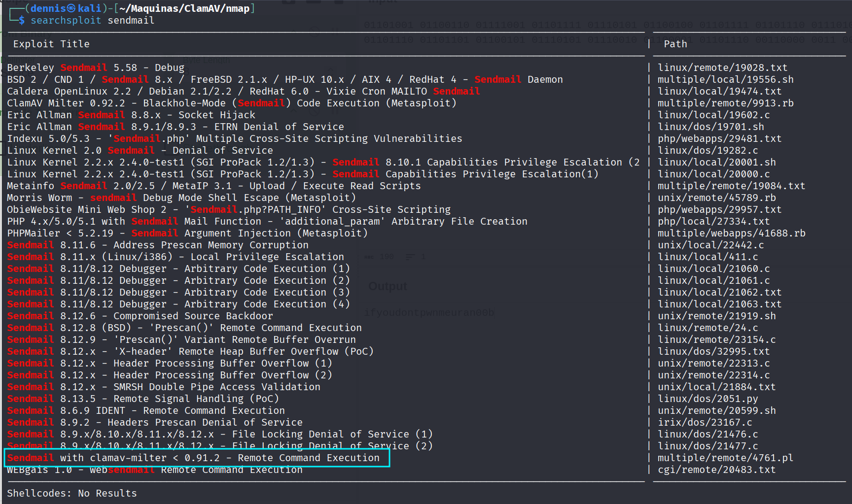
Task: Click the Exploit Title column header
Action: (51, 44)
